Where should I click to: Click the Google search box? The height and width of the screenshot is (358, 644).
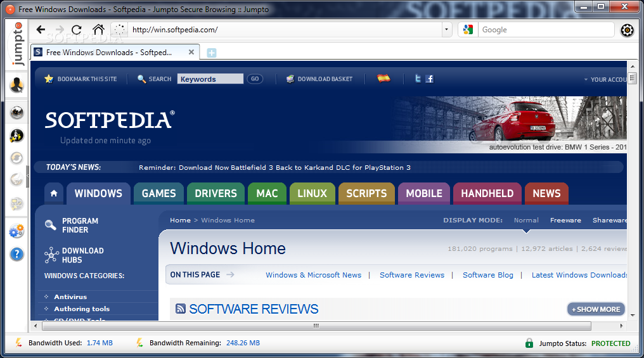[546, 30]
